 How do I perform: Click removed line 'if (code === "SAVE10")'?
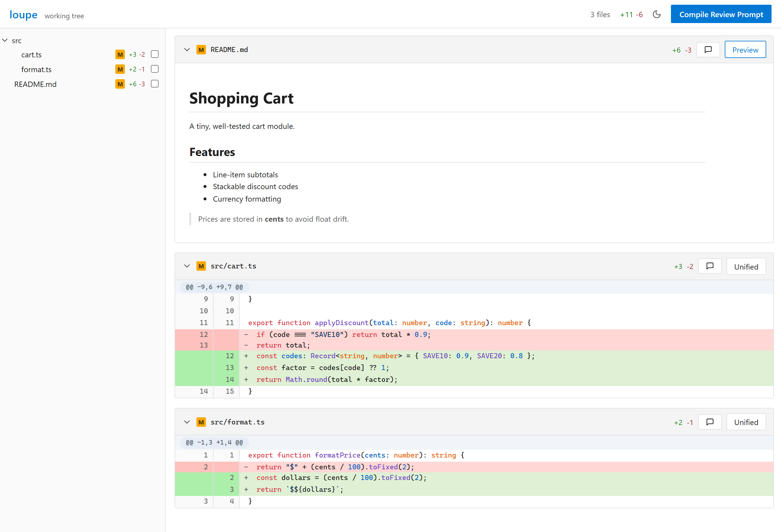tap(474, 334)
